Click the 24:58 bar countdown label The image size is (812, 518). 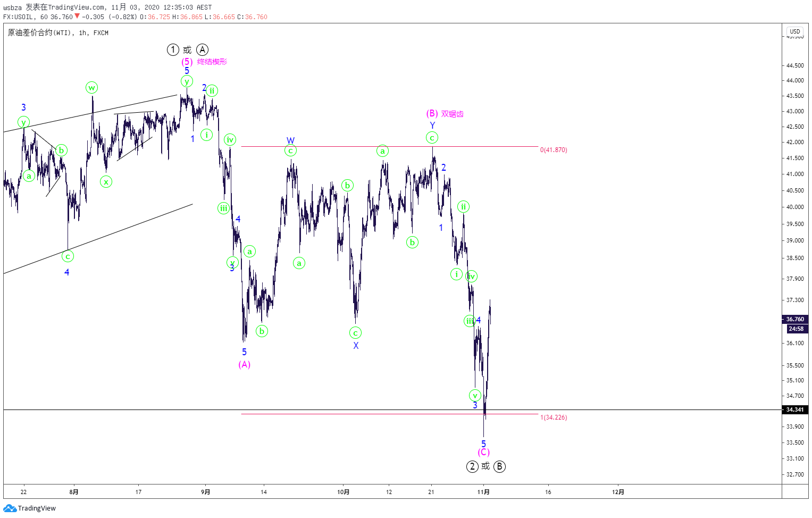[x=796, y=329]
